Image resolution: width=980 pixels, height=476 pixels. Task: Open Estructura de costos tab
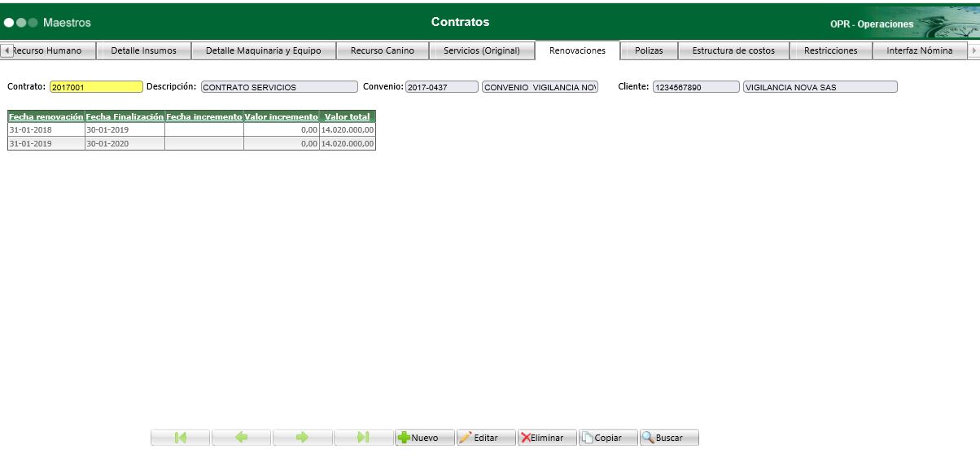click(x=733, y=50)
